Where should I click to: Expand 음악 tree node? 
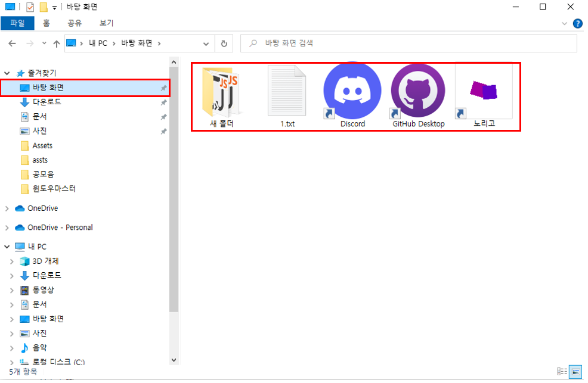point(11,348)
